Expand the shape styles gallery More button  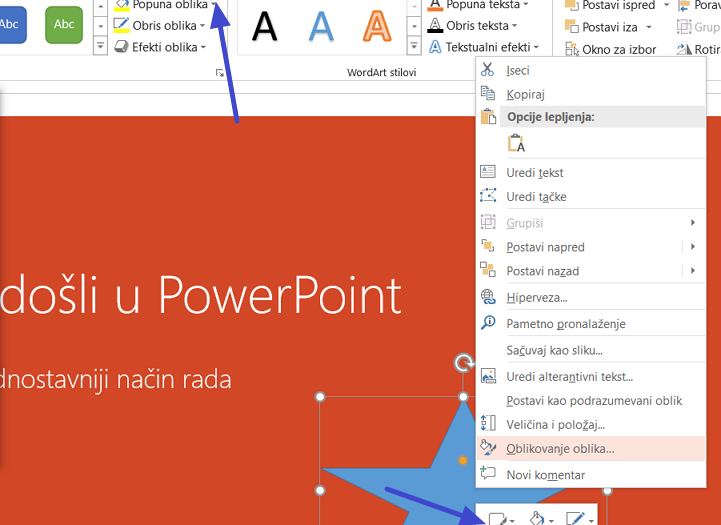pos(100,46)
